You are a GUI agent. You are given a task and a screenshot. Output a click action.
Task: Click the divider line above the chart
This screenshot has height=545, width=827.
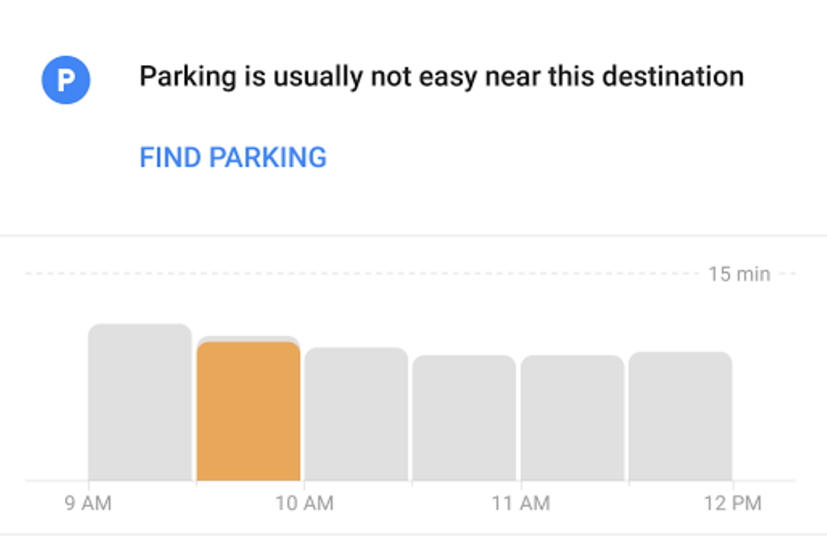[413, 236]
